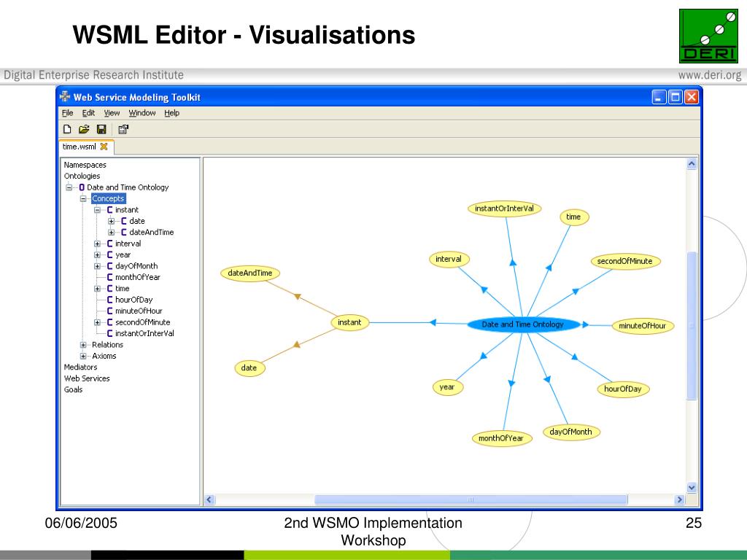Screen dimensions: 747x560
Task: Click the ontology icon beside Date and Time Ontology
Action: coord(82,187)
